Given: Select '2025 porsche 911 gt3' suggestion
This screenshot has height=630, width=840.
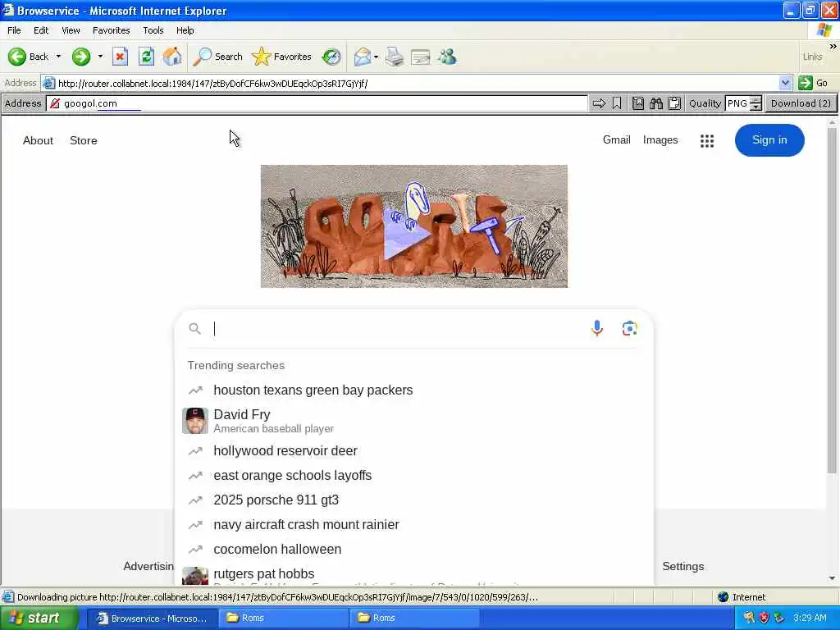Looking at the screenshot, I should tap(413, 500).
